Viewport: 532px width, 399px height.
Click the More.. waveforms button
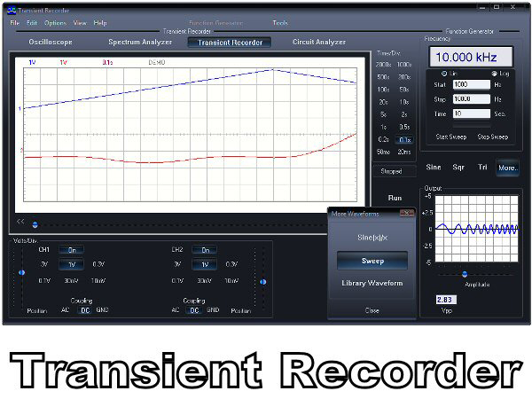pos(507,168)
